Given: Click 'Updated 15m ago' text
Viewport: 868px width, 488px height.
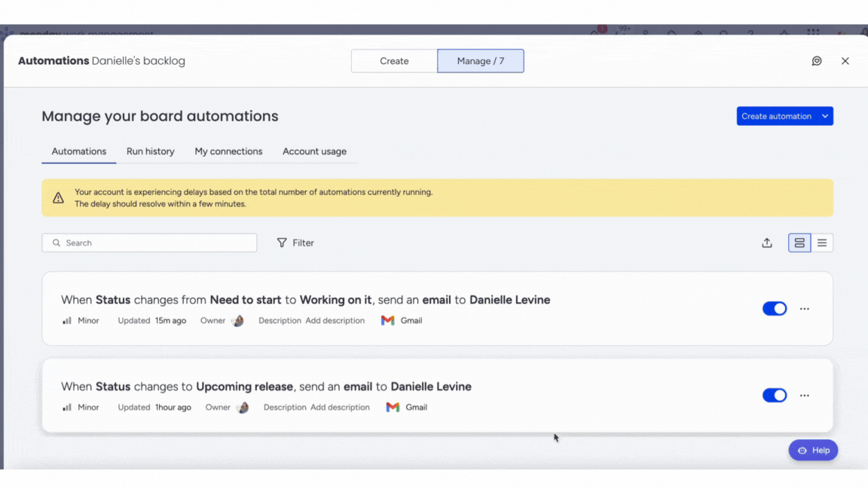Looking at the screenshot, I should coord(151,320).
